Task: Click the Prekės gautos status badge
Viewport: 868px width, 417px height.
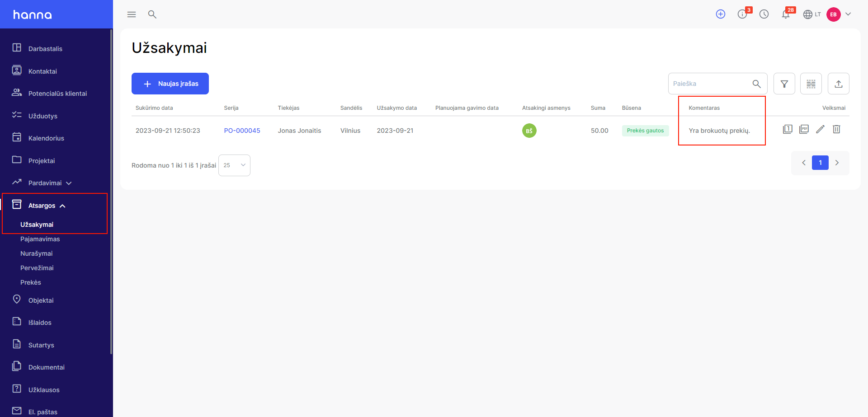Action: click(x=645, y=131)
